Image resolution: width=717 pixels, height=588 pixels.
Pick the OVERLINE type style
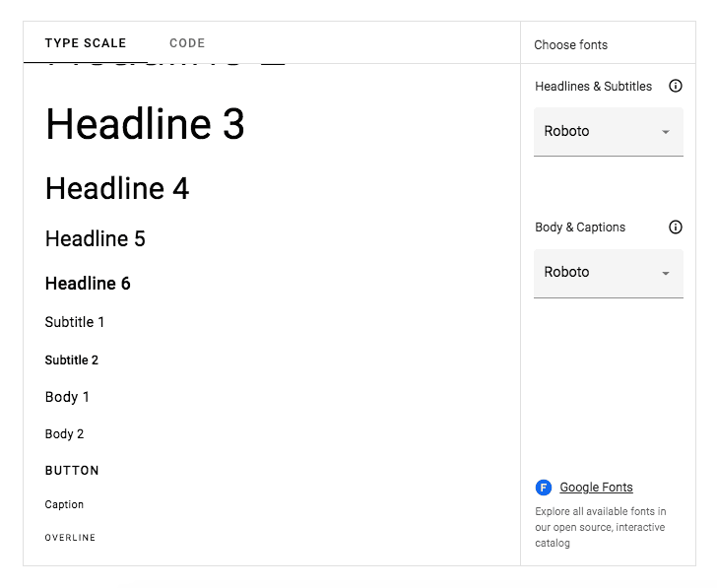pyautogui.click(x=70, y=538)
